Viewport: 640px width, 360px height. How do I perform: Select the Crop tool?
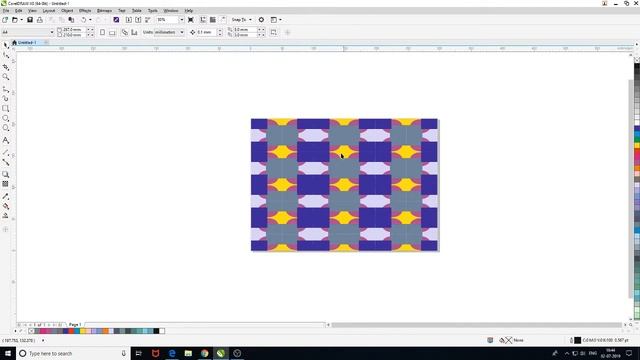6,67
